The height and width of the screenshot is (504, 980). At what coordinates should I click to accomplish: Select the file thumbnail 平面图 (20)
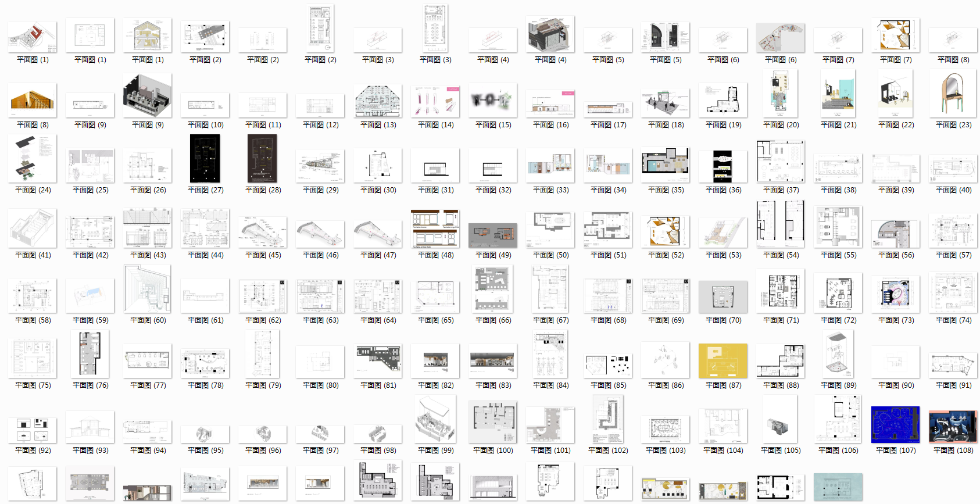point(780,94)
